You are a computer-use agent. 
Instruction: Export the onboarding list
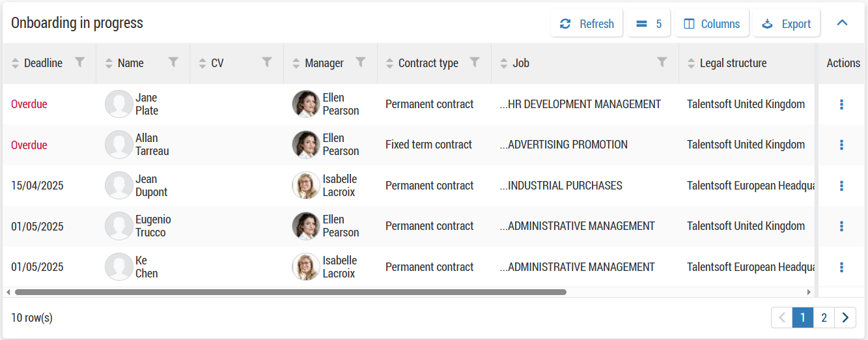(786, 23)
